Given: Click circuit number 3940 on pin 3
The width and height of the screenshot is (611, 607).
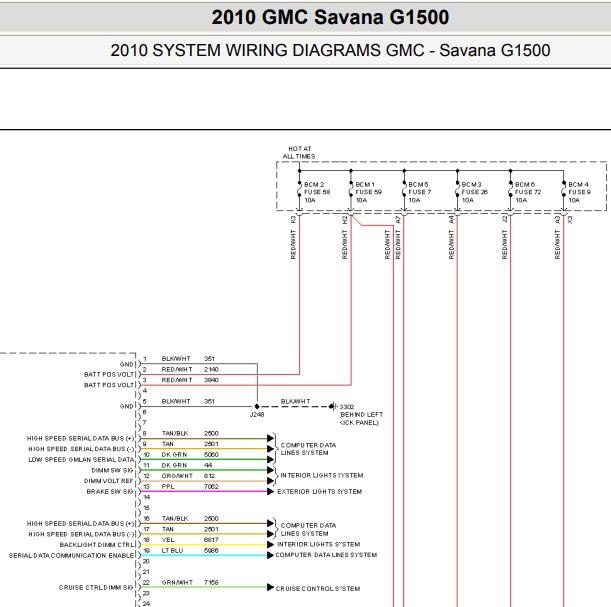Looking at the screenshot, I should tap(211, 380).
